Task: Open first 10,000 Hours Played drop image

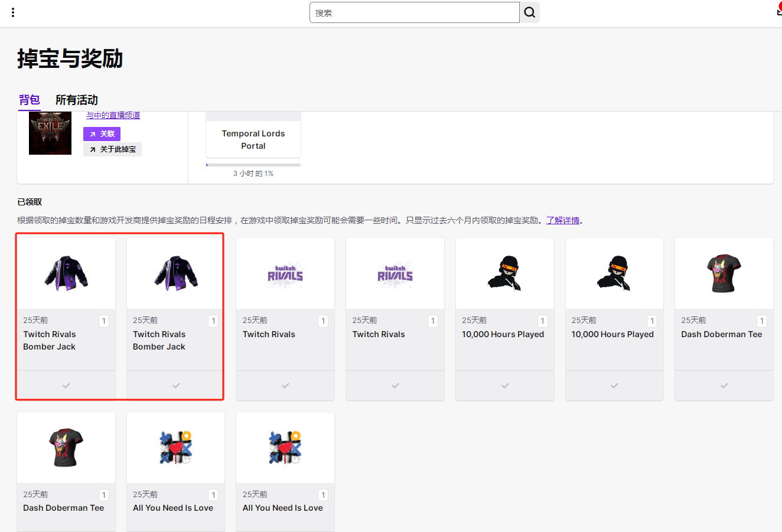Action: pos(505,273)
